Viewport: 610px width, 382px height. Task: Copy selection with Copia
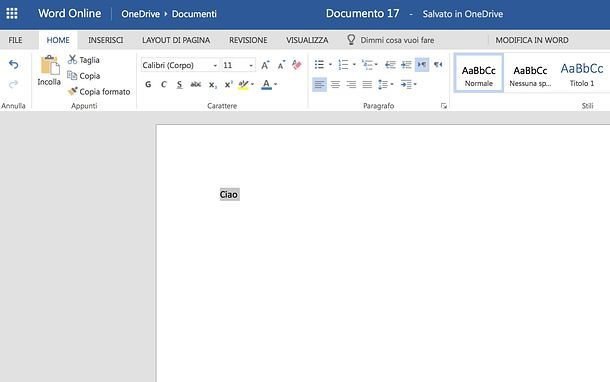[84, 76]
